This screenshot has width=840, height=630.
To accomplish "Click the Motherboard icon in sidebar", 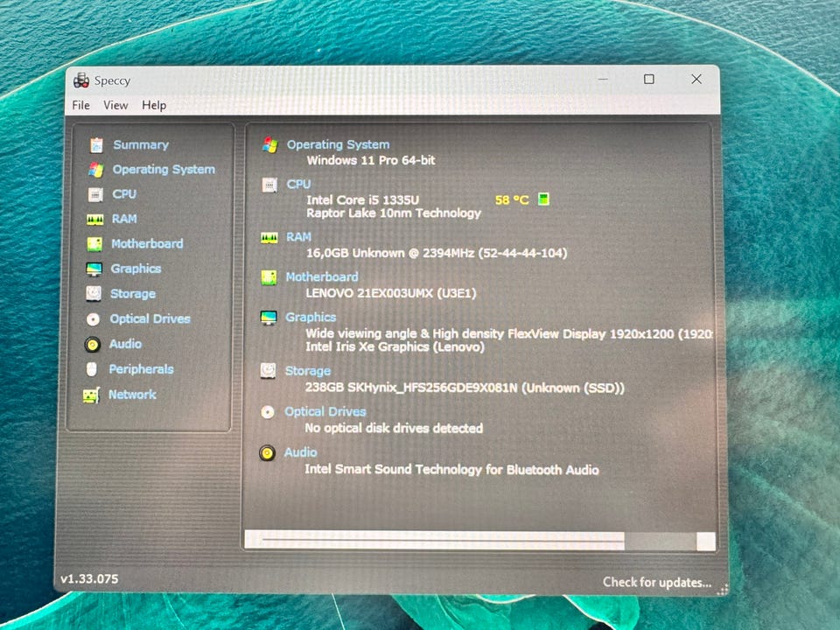I will (x=94, y=244).
